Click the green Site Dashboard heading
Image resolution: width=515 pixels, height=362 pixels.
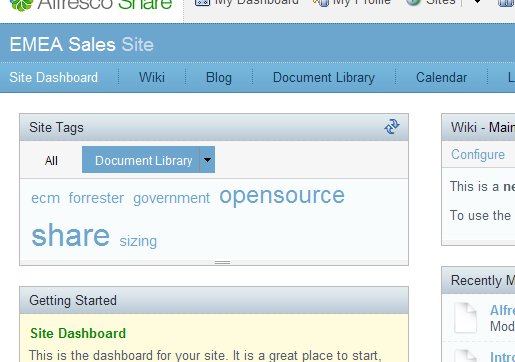pyautogui.click(x=78, y=333)
